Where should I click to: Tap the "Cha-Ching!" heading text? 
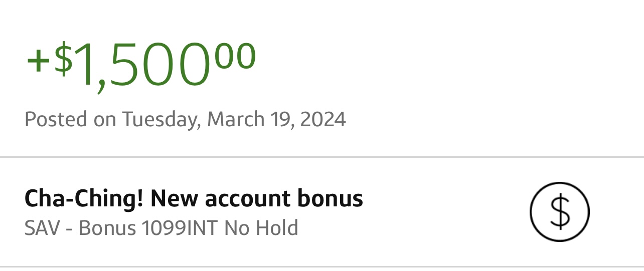[84, 199]
